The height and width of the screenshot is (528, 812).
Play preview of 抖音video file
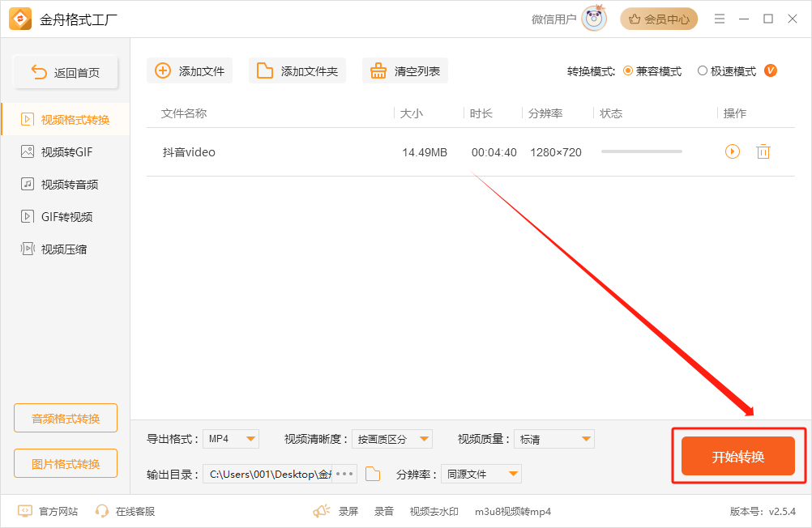732,151
